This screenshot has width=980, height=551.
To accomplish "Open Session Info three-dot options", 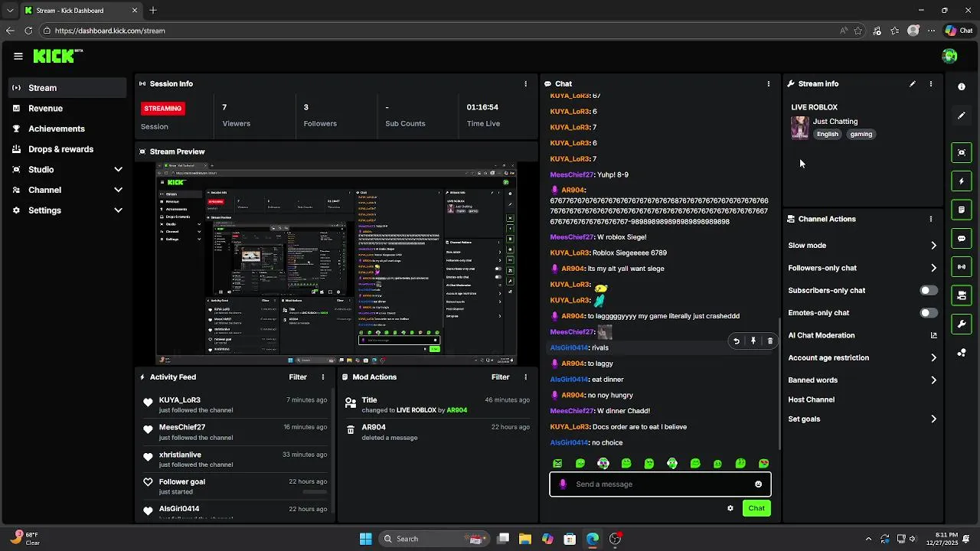I will pyautogui.click(x=525, y=83).
